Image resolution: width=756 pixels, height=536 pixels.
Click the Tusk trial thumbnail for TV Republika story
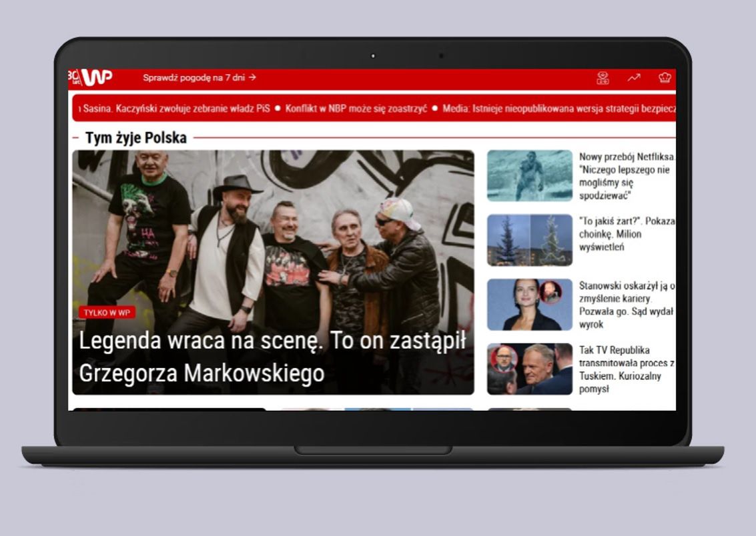click(x=528, y=367)
